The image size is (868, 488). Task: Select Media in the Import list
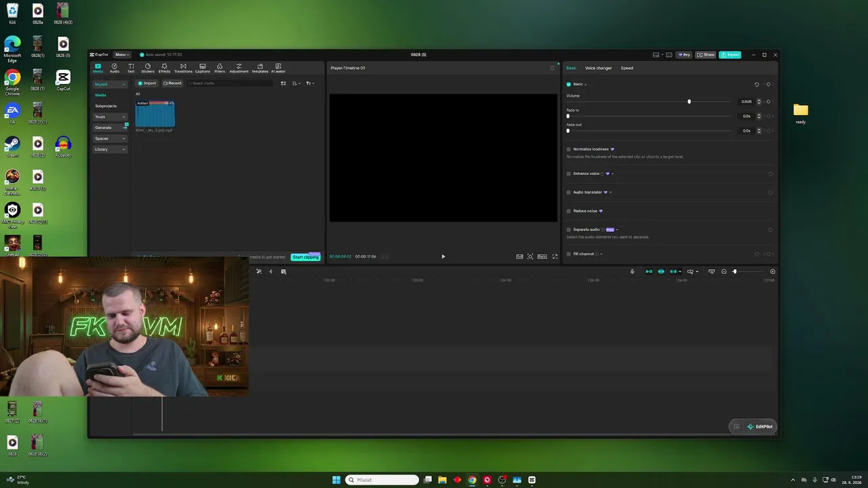(100, 95)
